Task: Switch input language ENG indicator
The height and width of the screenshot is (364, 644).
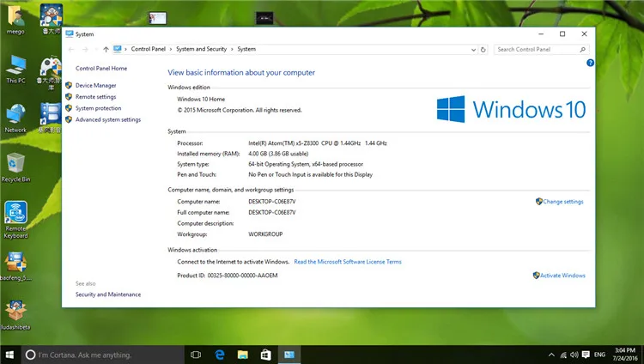Action: (599, 355)
